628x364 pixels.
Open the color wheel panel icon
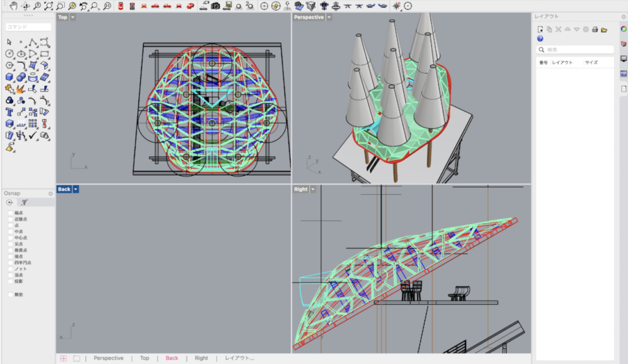coord(624,29)
